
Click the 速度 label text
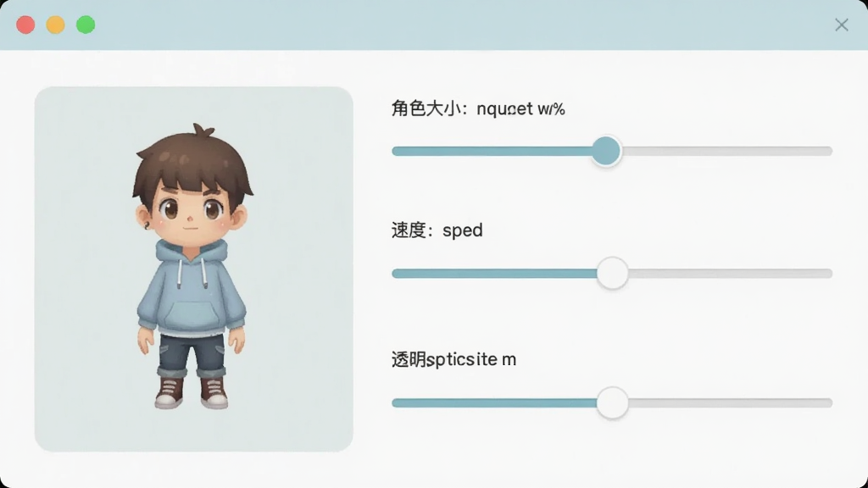pyautogui.click(x=409, y=230)
